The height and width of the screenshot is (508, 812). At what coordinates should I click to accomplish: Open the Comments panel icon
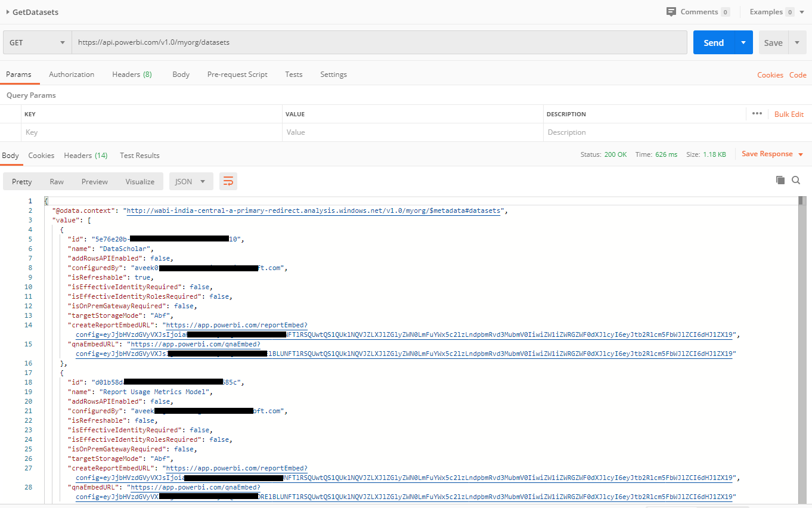[x=671, y=12]
